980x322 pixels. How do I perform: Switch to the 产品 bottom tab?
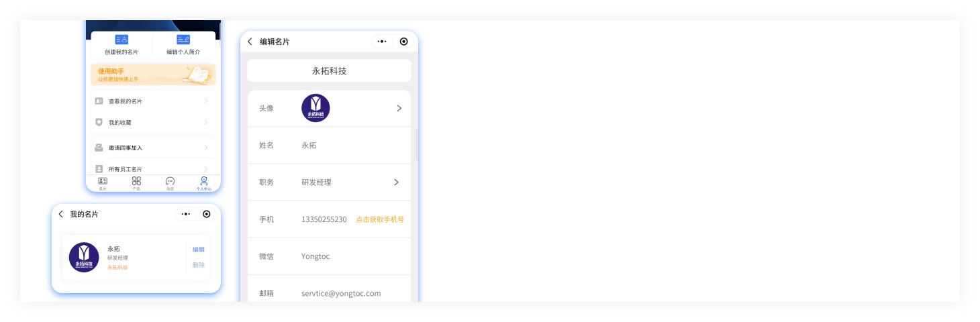pyautogui.click(x=136, y=183)
